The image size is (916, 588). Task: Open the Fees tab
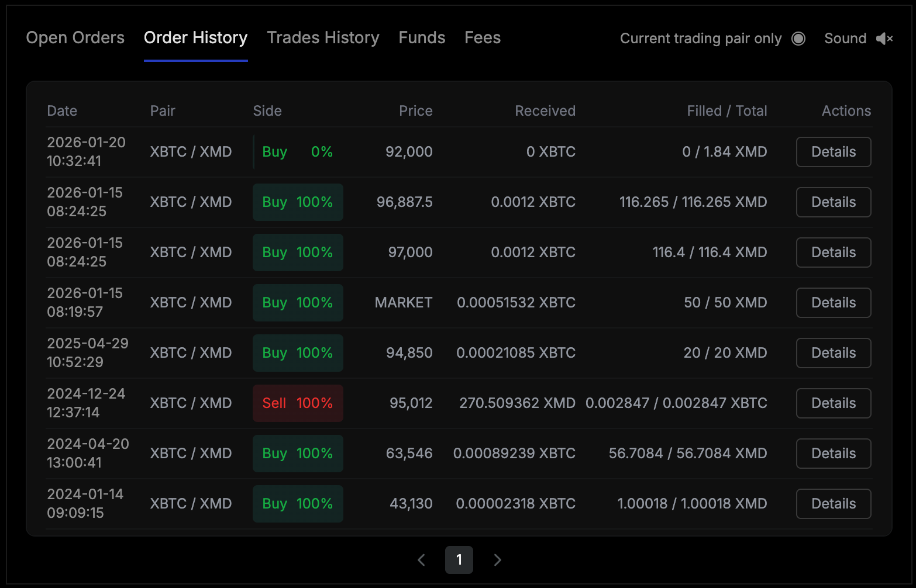[483, 38]
